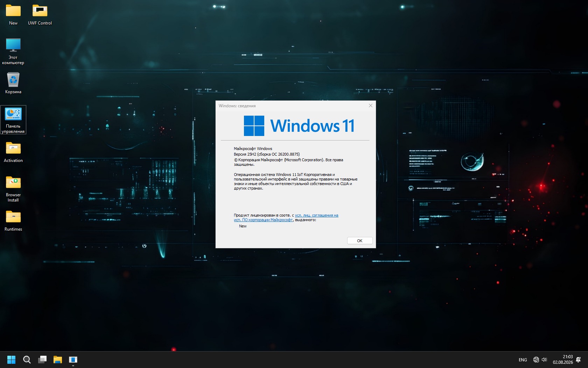Screen dimensions: 588x368
Task: Click the running winver app taskbar icon
Action: (73, 360)
